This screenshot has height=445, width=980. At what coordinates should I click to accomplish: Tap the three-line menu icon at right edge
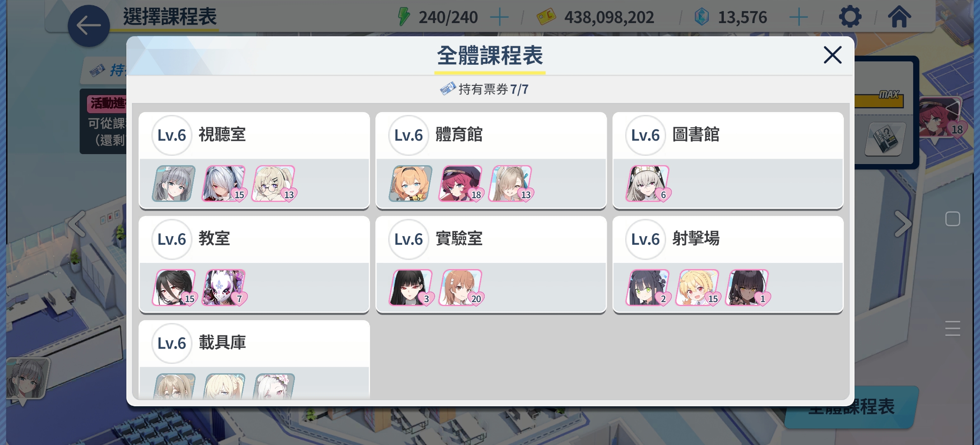pos(952,328)
